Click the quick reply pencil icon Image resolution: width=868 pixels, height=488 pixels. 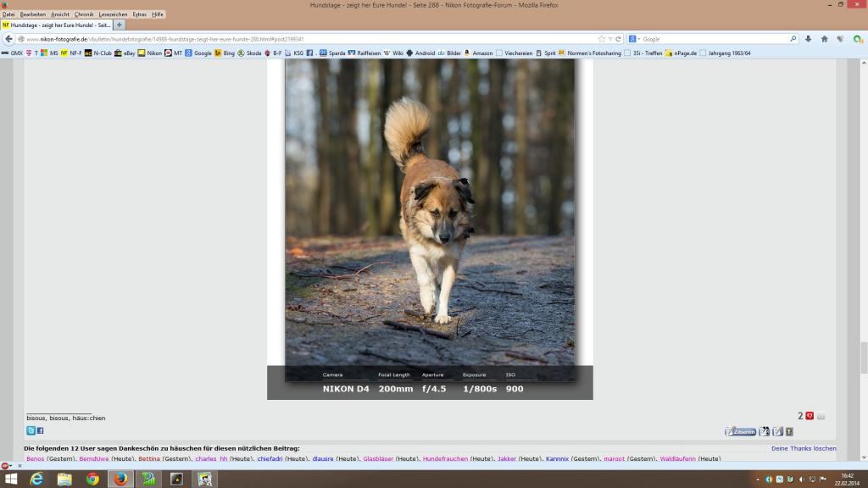[778, 431]
